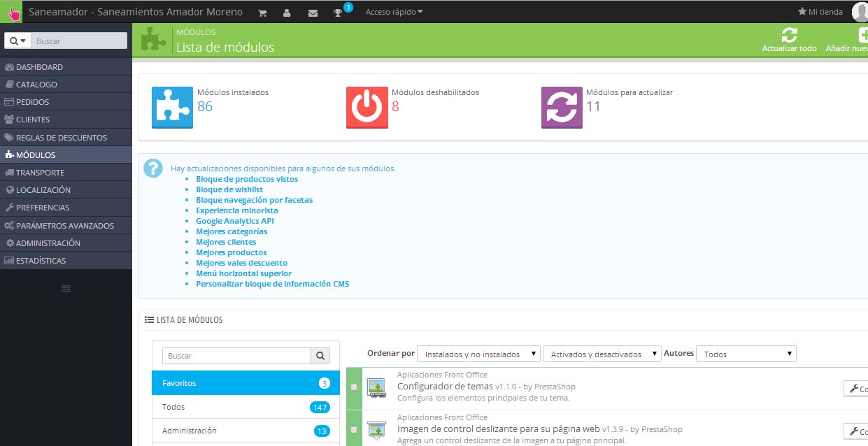
Task: Open Pedidos in the sidebar
Action: (x=66, y=102)
